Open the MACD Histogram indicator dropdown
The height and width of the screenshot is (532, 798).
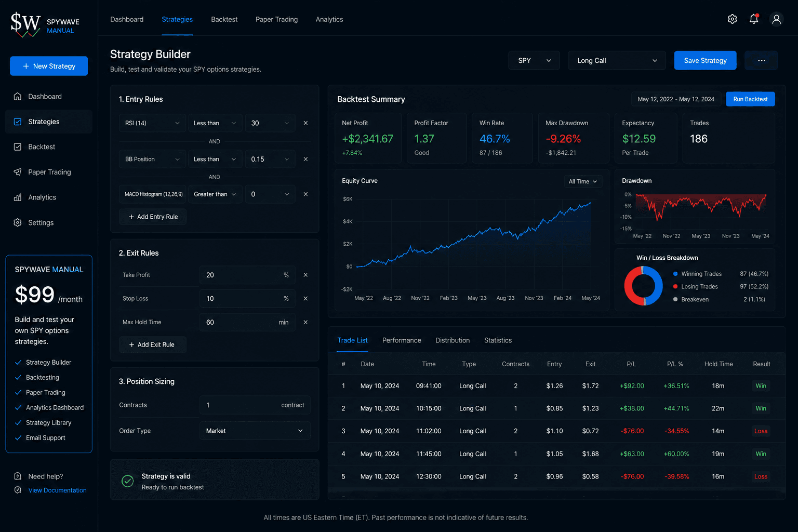click(152, 194)
